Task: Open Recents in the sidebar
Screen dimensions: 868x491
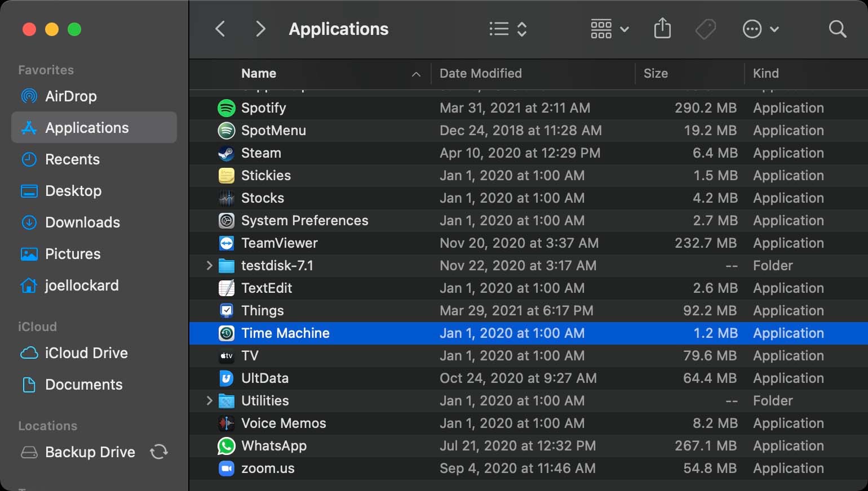Action: click(x=94, y=159)
